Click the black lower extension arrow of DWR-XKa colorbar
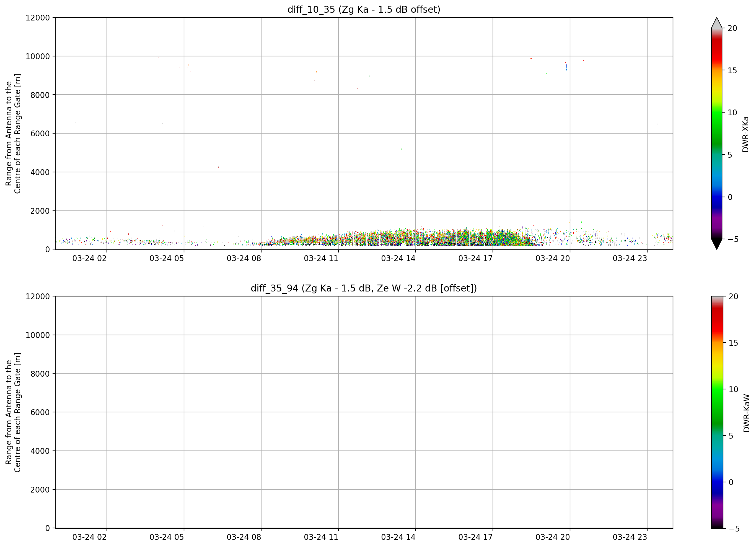756x547 pixels. pyautogui.click(x=716, y=244)
